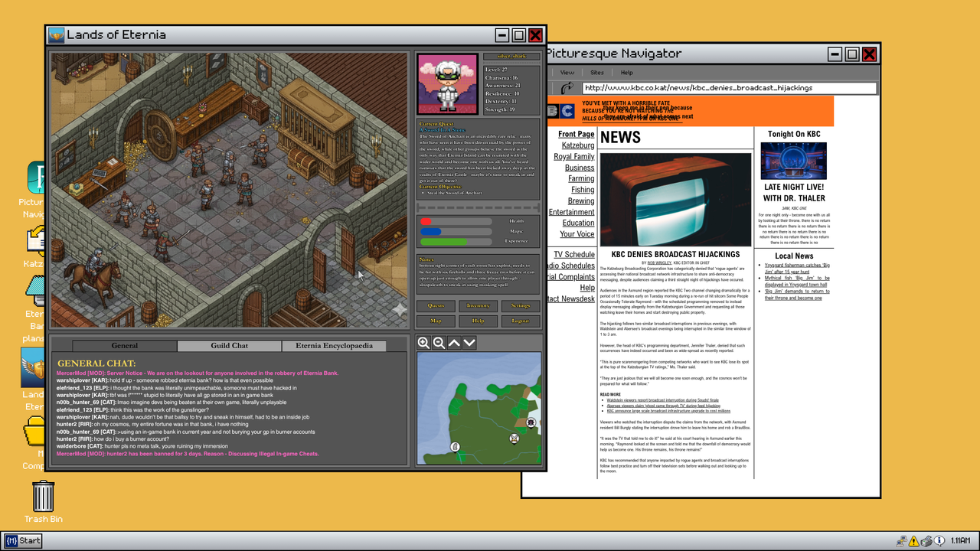Open the TV Schedule link
This screenshot has width=980, height=551.
click(x=574, y=255)
